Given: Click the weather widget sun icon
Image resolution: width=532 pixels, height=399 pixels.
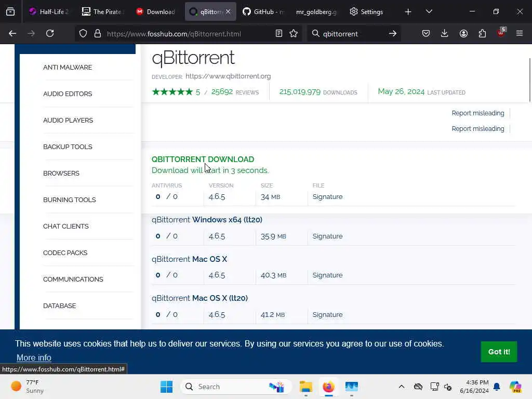Looking at the screenshot, I should [16, 386].
